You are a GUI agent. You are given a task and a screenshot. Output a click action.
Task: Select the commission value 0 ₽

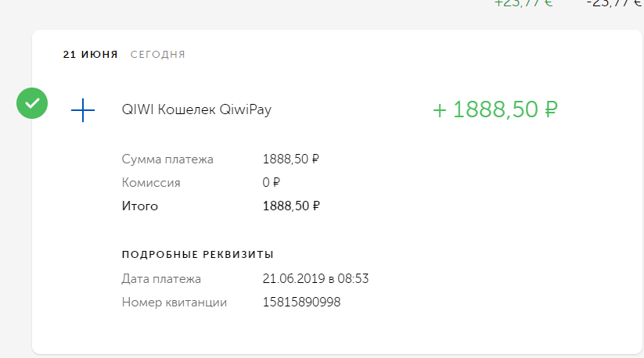coord(272,183)
